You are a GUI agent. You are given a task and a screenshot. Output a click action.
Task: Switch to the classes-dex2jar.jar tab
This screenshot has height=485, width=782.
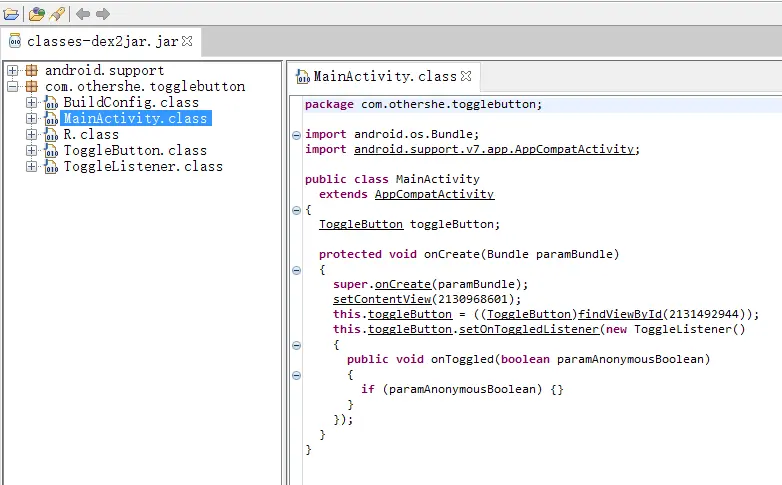point(96,41)
